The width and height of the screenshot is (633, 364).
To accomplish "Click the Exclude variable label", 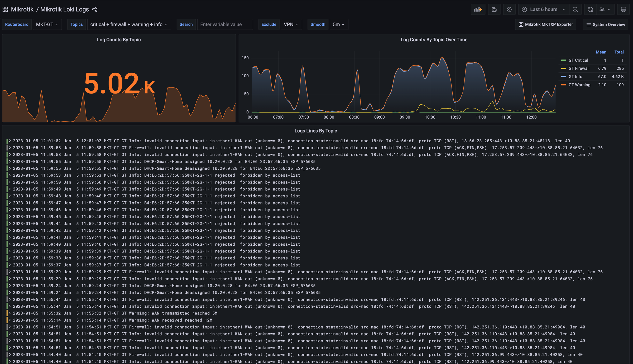I will 269,25.
